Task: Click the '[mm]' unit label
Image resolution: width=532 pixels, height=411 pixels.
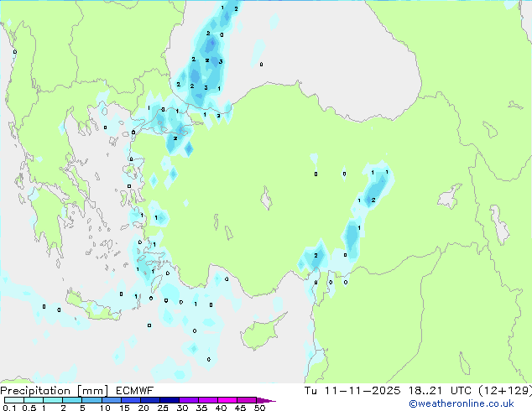Action: pyautogui.click(x=92, y=391)
